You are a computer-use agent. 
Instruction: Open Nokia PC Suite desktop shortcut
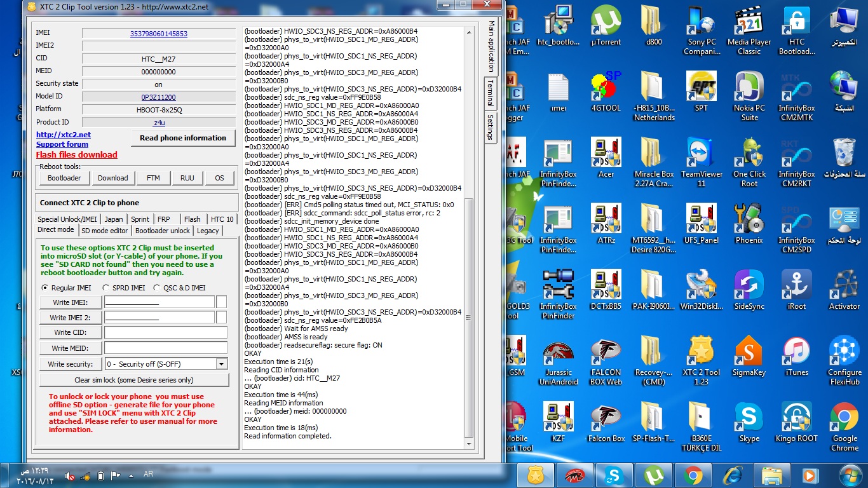(x=749, y=96)
